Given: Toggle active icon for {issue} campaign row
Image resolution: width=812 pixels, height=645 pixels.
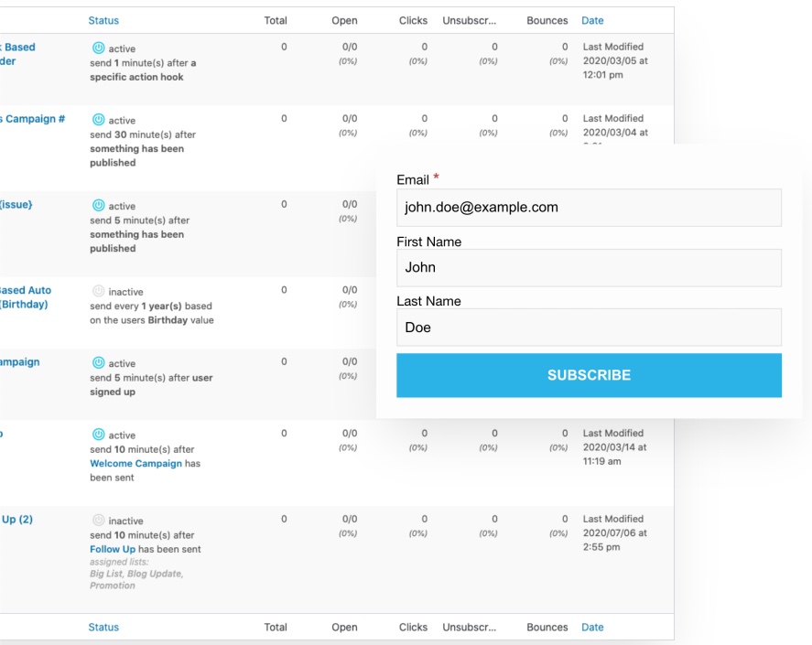Looking at the screenshot, I should coord(98,206).
